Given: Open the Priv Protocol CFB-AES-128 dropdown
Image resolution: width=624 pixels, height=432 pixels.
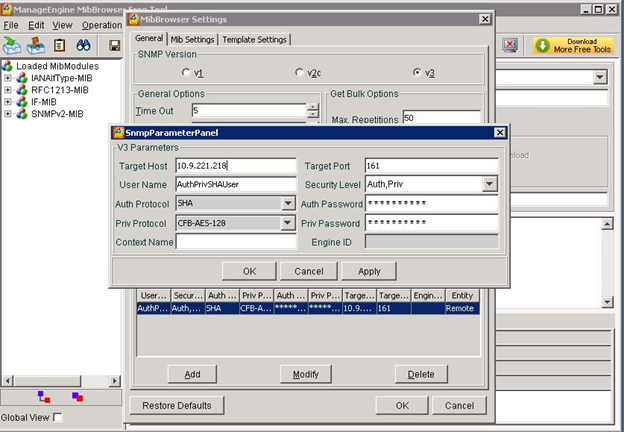Looking at the screenshot, I should 288,223.
